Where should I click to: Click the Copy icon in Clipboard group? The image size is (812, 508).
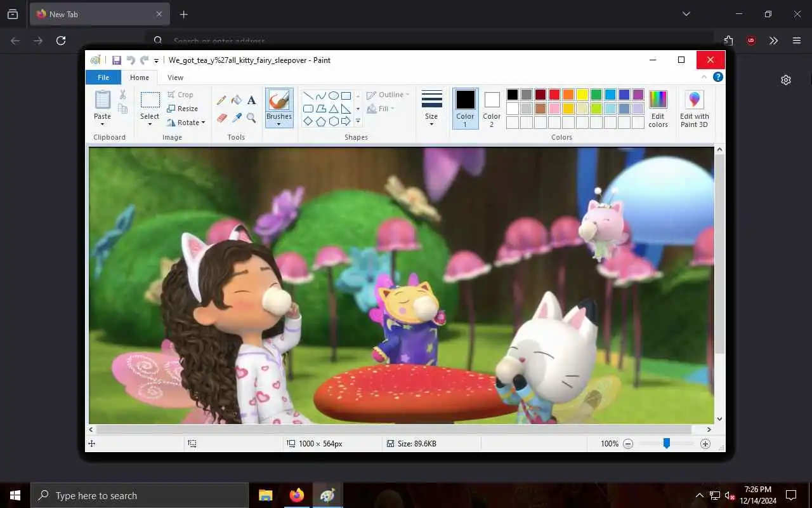click(122, 109)
